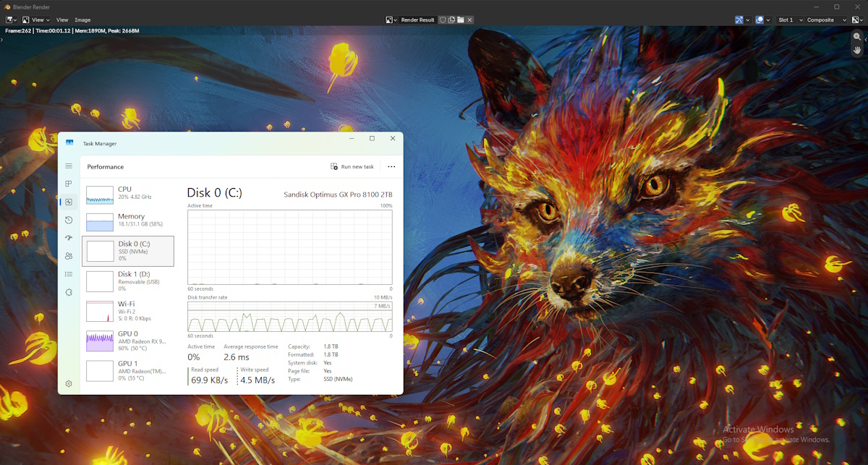Open App history in Task Manager sidebar

[69, 220]
